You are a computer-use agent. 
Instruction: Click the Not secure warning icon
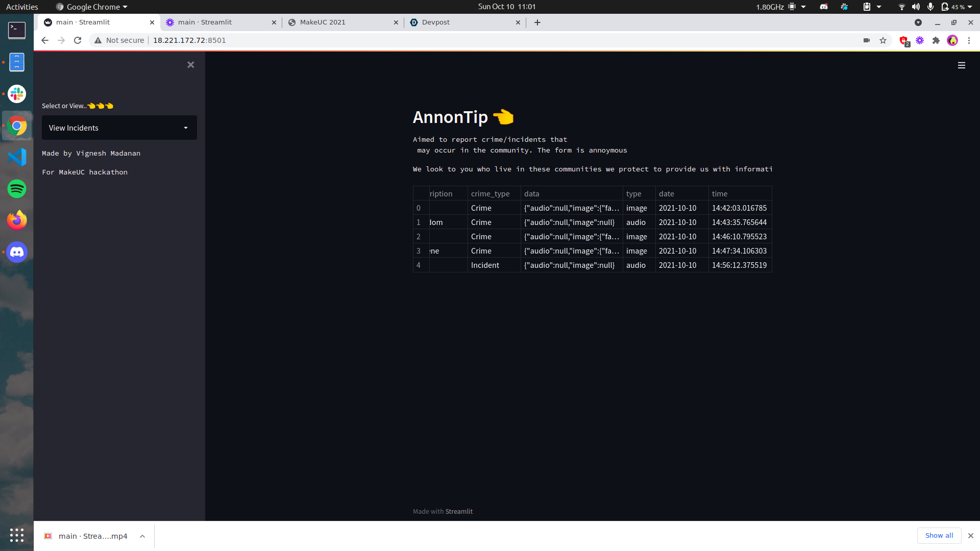(x=98, y=40)
